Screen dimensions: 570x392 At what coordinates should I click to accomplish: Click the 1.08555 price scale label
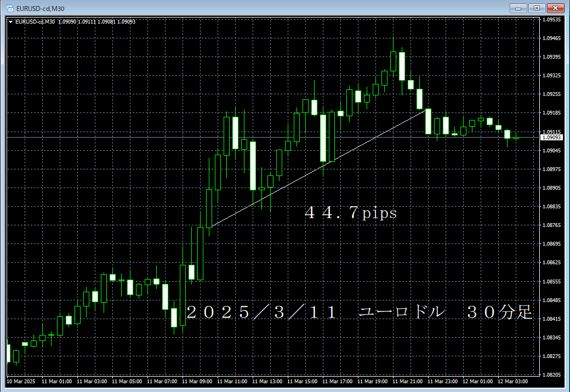tap(551, 281)
